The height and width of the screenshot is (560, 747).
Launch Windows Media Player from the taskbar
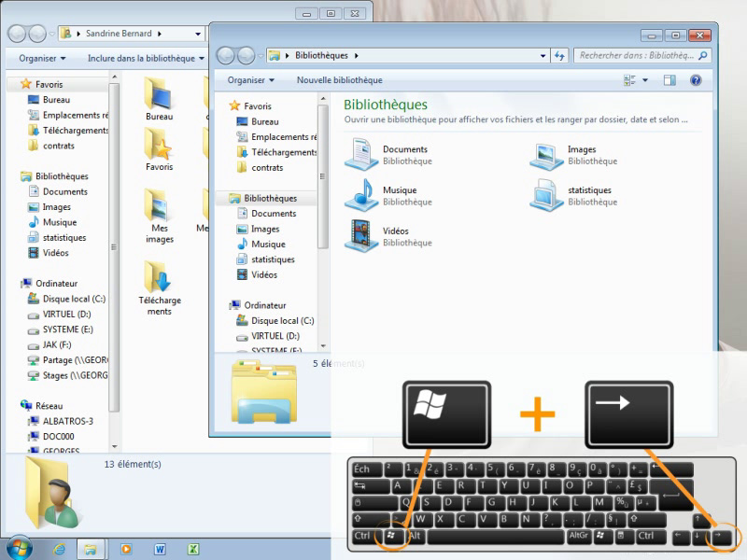(x=126, y=549)
